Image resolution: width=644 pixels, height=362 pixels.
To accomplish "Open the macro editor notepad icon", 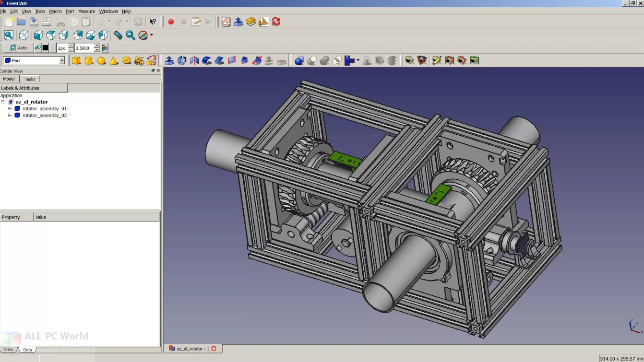I will (x=196, y=22).
